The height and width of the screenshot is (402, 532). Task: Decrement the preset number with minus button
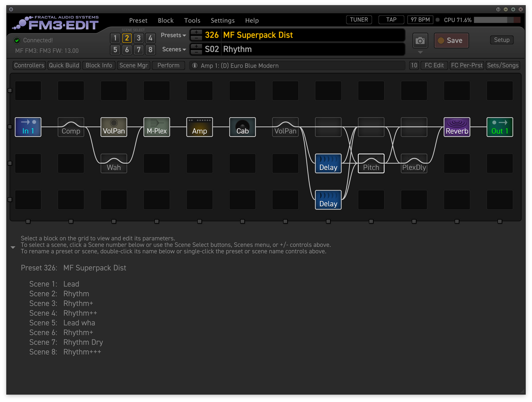coord(196,38)
